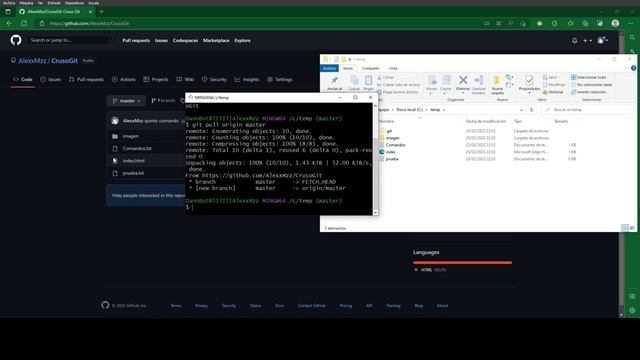This screenshot has width=640, height=360.
Task: Open the Compartir ribbon tab in Explorer
Action: pos(371,68)
